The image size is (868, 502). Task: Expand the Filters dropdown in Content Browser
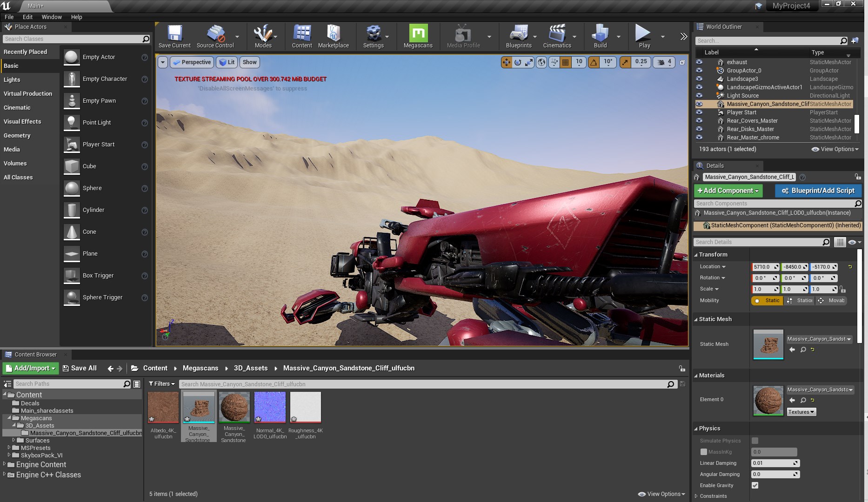point(161,384)
